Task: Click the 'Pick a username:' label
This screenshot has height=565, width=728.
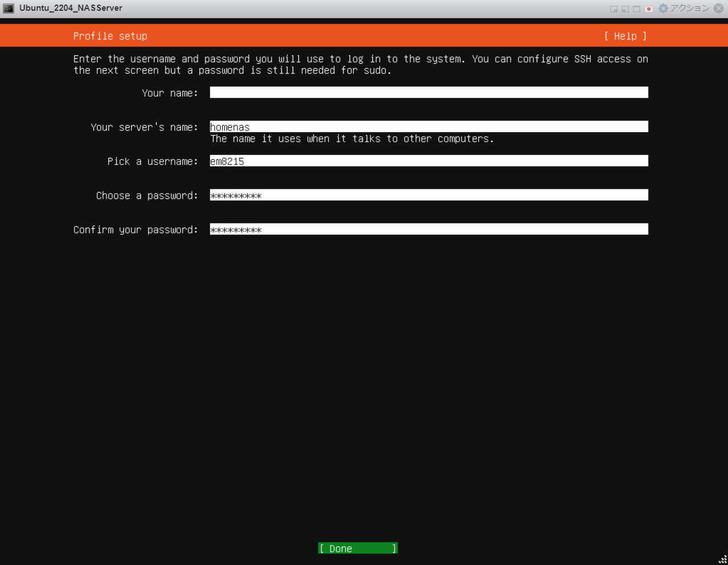Action: click(153, 161)
